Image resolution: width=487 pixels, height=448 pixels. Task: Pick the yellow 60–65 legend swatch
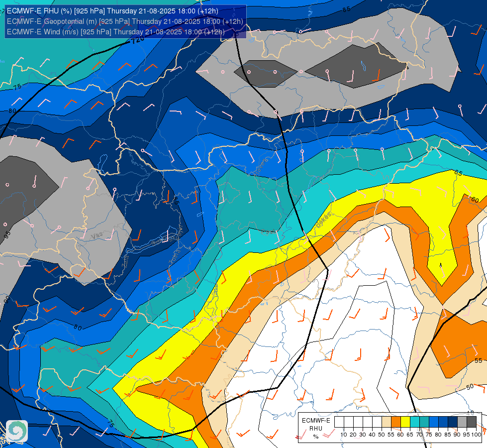[405, 422]
